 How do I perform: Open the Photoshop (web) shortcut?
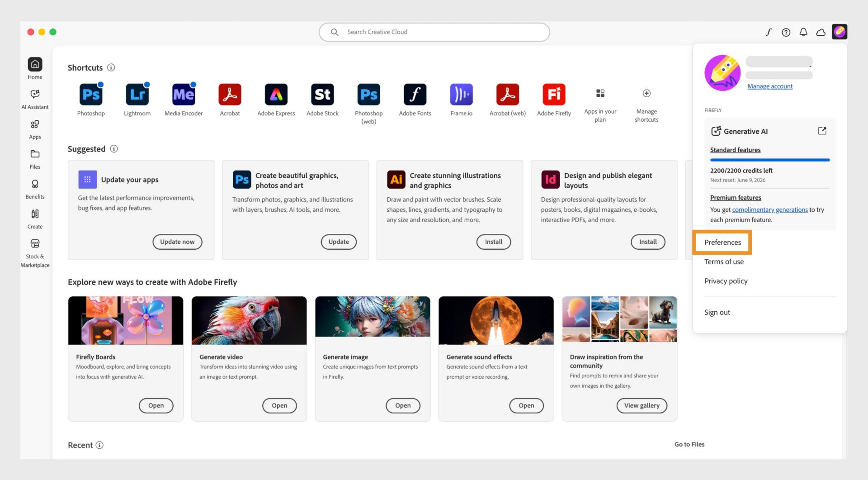(x=369, y=95)
